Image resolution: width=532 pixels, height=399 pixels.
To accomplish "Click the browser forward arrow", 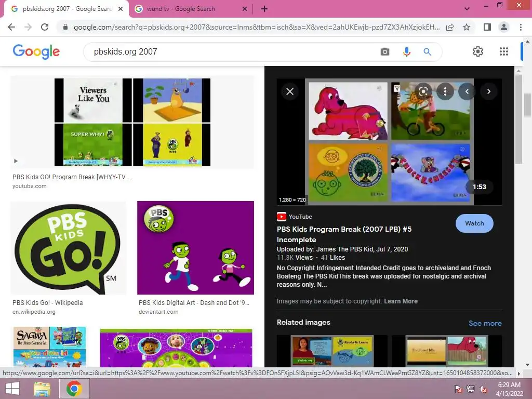I will click(x=28, y=27).
